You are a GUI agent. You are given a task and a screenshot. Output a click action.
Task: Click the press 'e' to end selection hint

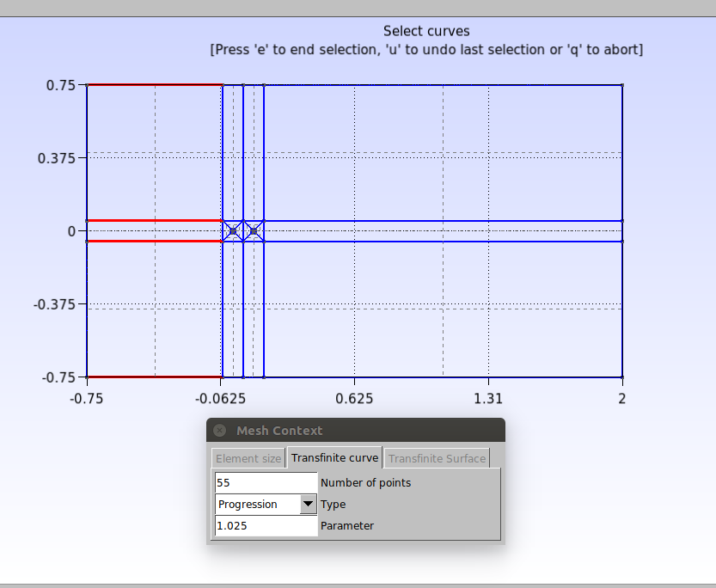[x=426, y=49]
